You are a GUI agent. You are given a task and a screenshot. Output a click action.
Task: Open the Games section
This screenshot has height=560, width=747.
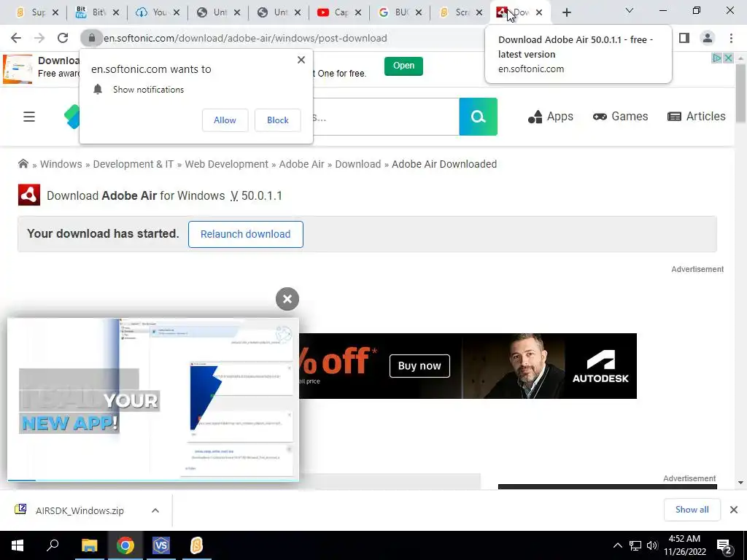tap(620, 117)
